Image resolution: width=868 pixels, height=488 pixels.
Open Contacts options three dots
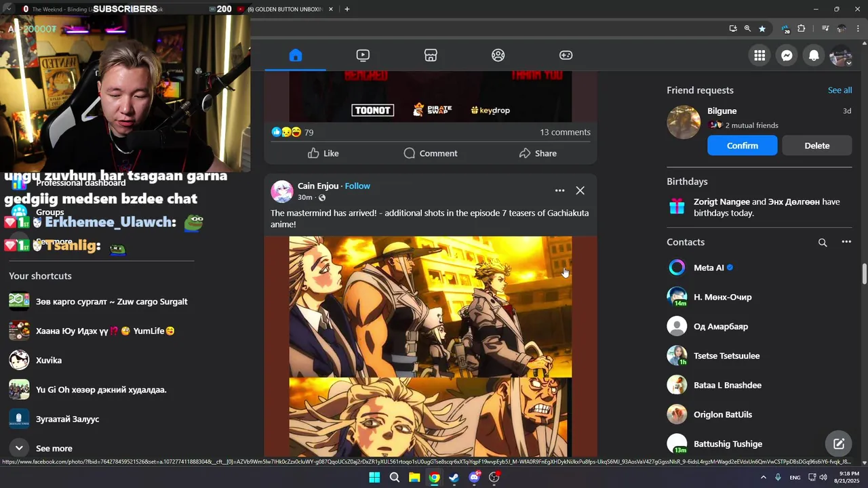(x=846, y=242)
